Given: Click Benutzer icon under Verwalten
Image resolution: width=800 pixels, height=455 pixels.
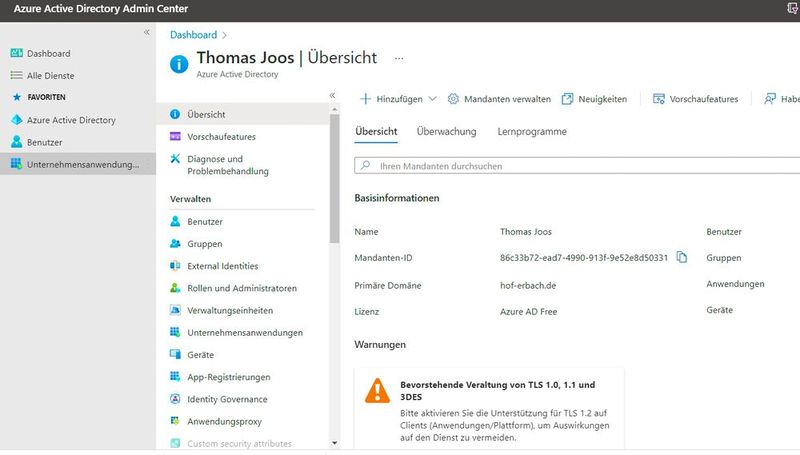Looking at the screenshot, I should 175,221.
